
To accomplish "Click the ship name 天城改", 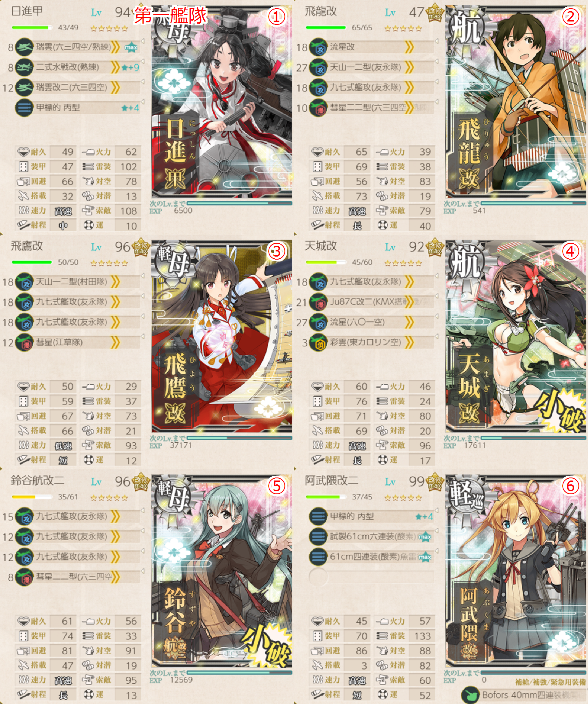I will [x=321, y=246].
